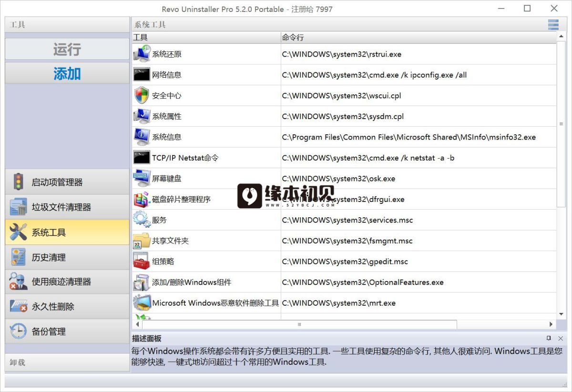
Task: Click the traffic light 启动项管理器 icon
Action: (x=18, y=182)
